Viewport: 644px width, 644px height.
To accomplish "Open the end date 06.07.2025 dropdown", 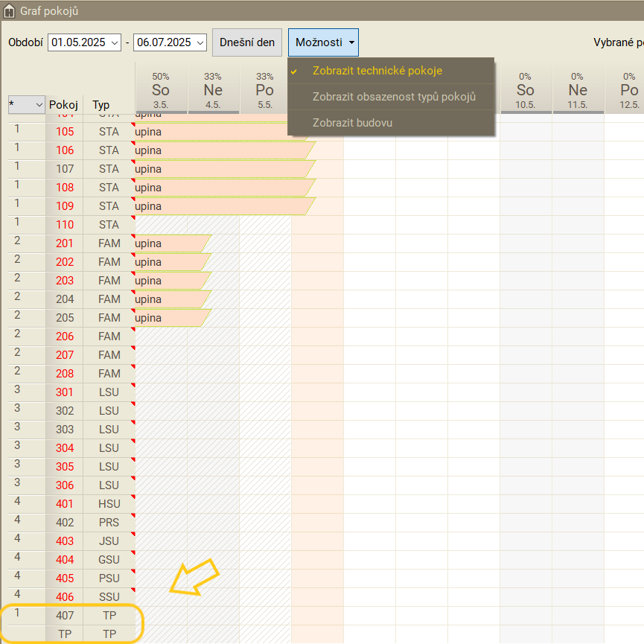I will click(x=200, y=42).
